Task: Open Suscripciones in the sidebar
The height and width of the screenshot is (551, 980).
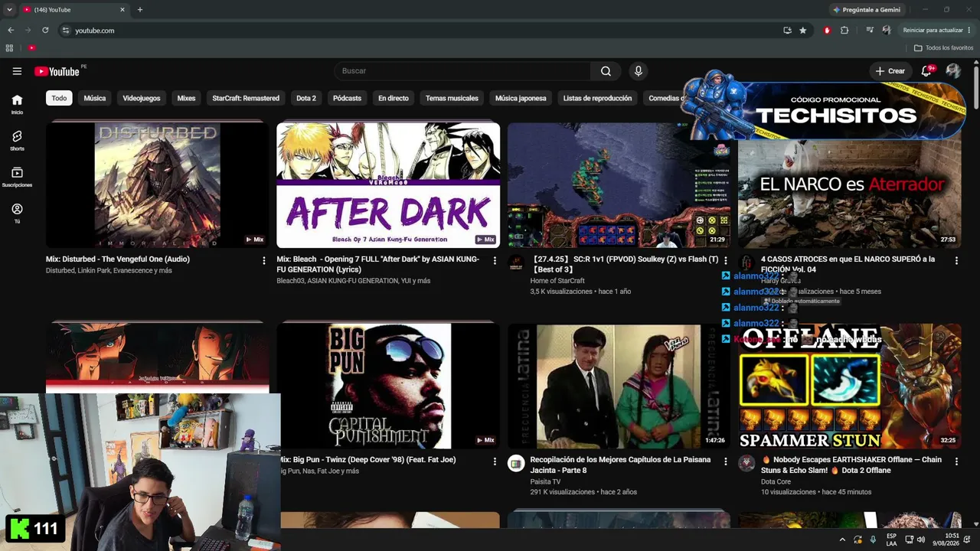Action: coord(17,177)
